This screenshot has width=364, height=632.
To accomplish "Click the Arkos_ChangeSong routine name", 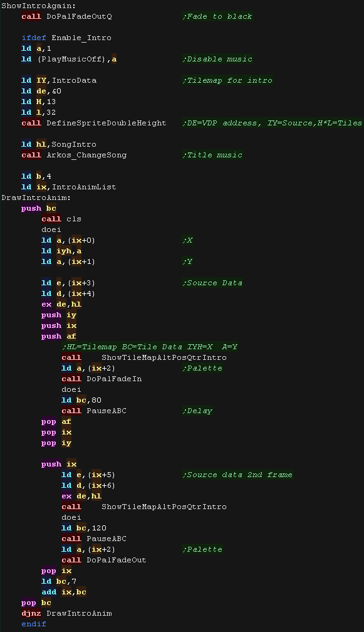I will coord(86,155).
